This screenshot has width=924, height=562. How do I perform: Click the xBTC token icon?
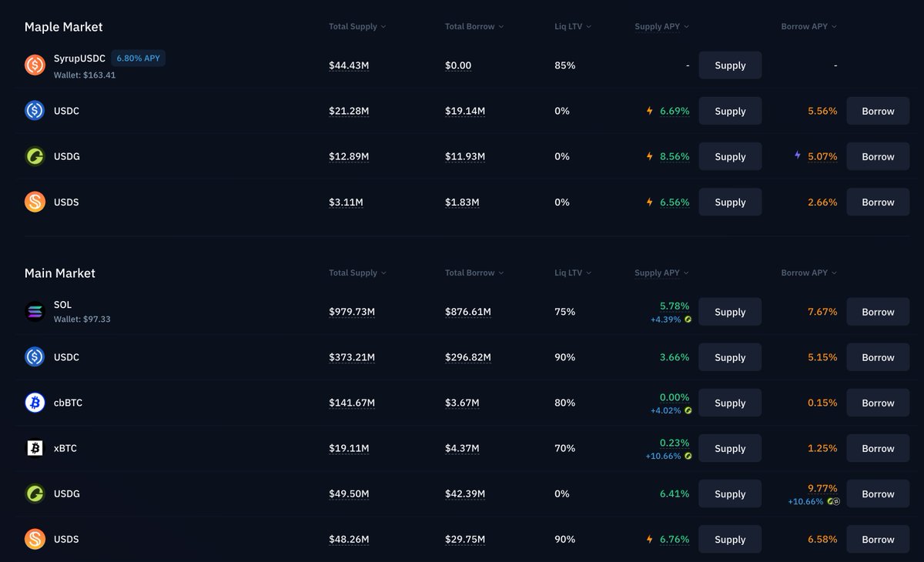(x=35, y=448)
